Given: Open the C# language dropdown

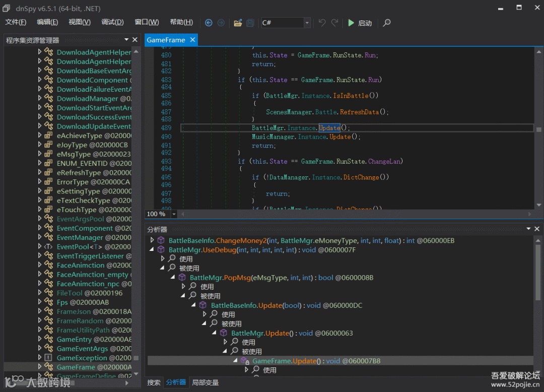Looking at the screenshot, I should (307, 23).
